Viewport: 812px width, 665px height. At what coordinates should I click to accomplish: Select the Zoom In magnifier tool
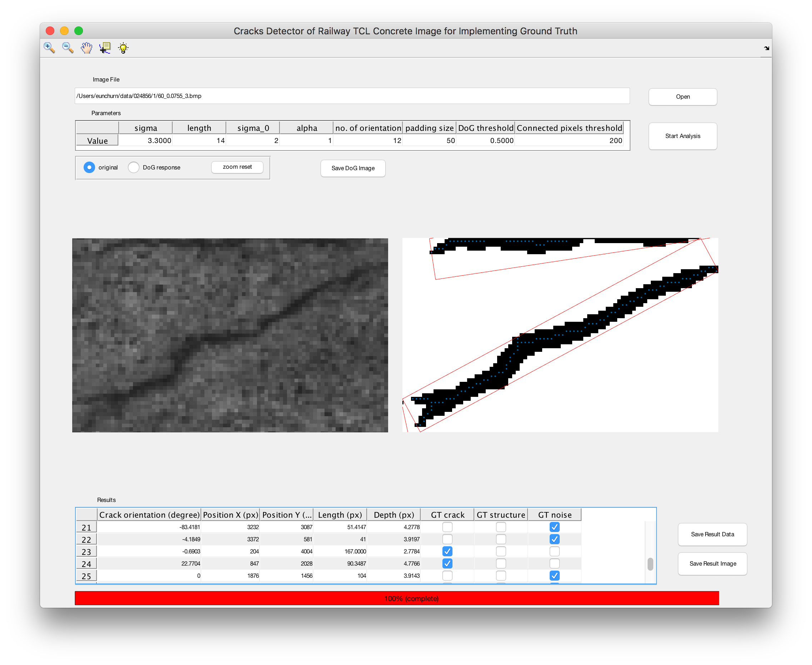[x=49, y=48]
